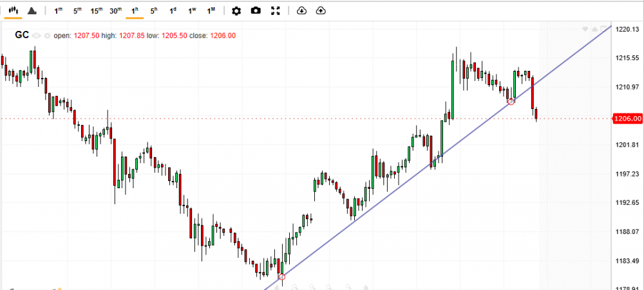Click the upper trendline anchor point circle
The height and width of the screenshot is (290, 644).
511,102
